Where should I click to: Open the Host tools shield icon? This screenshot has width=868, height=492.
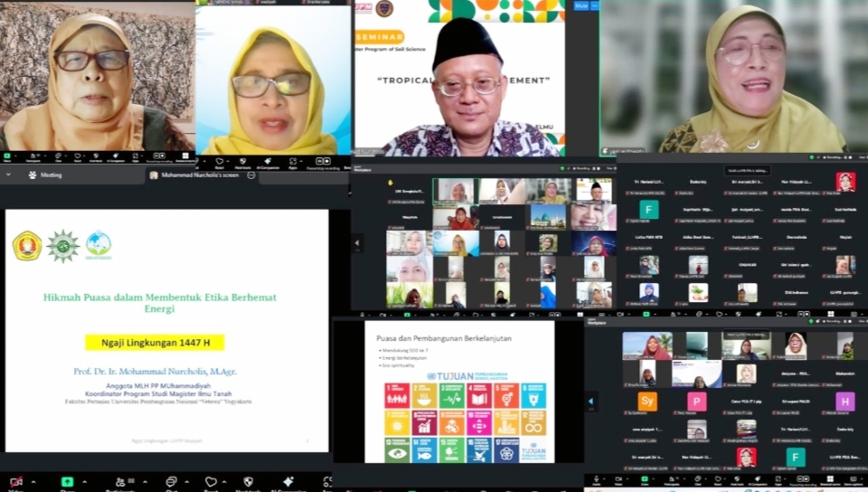(249, 482)
